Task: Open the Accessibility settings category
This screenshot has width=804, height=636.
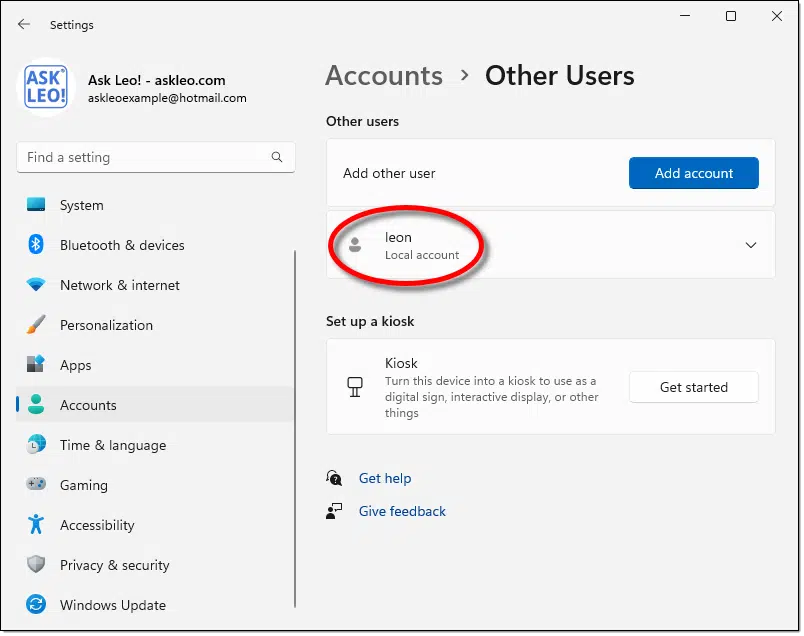Action: click(97, 525)
